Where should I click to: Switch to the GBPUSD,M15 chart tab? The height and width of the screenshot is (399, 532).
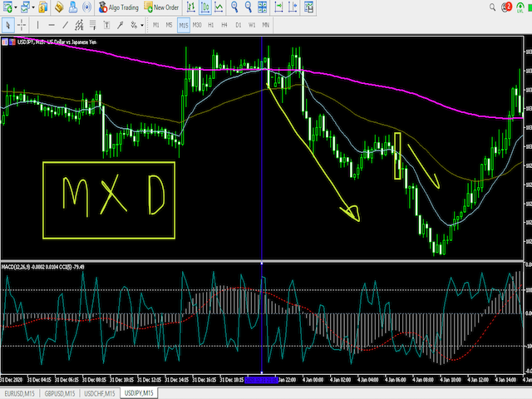coord(60,393)
